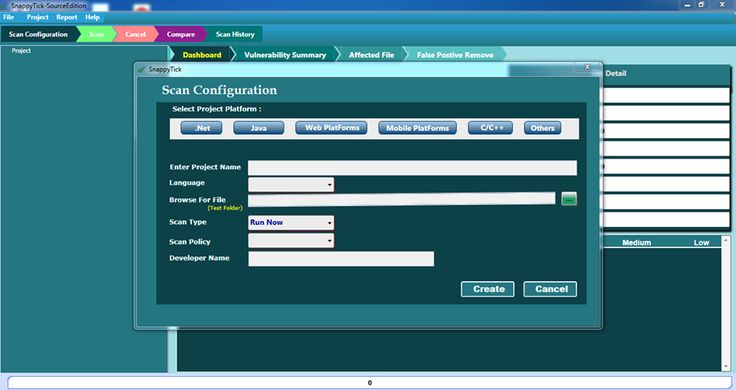Open the Scan Type dropdown
Viewport: 736px width, 390px height.
(x=291, y=222)
